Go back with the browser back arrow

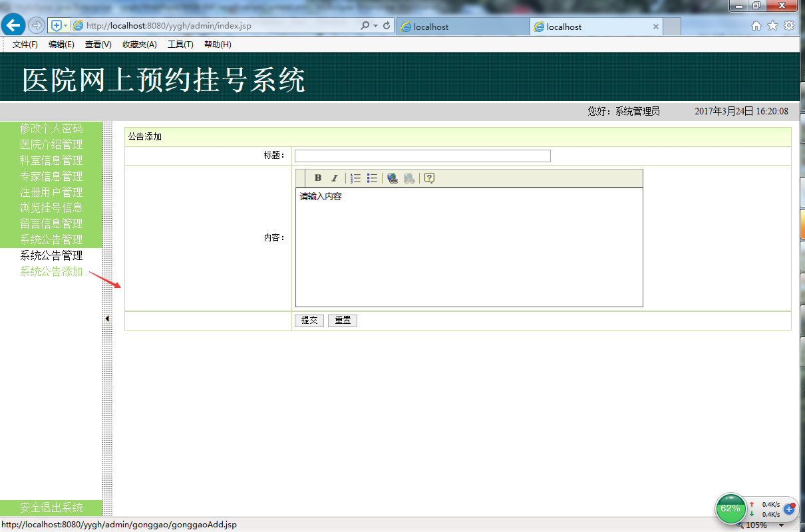[13, 25]
